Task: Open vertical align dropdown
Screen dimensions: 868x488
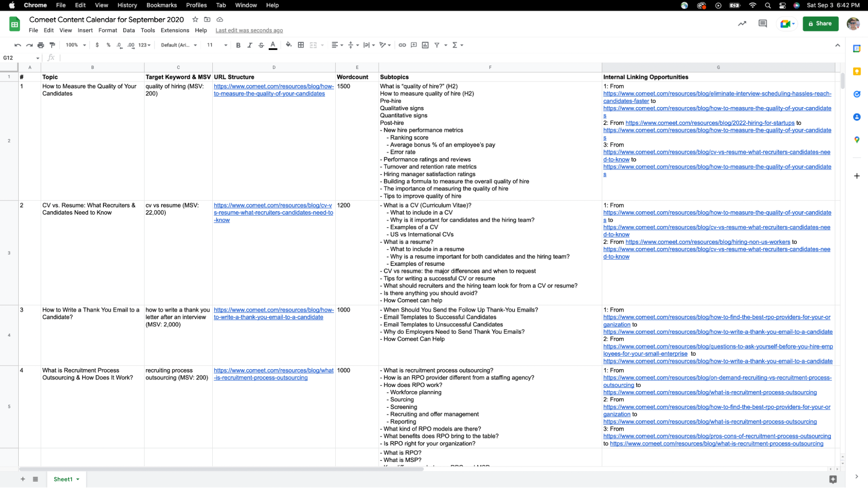Action: pos(353,45)
